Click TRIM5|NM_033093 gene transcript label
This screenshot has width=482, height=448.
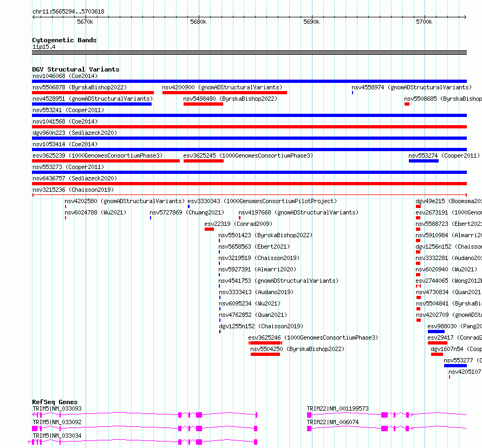(57, 408)
